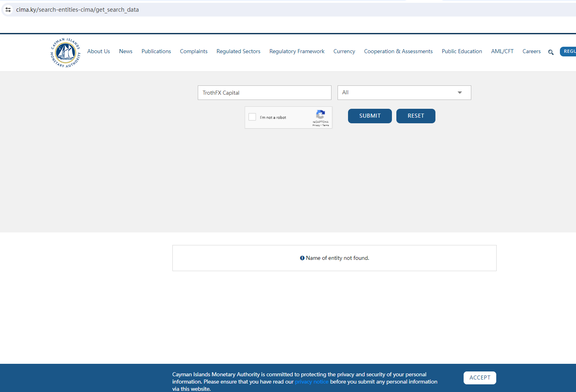Click the RESET button

click(x=416, y=116)
